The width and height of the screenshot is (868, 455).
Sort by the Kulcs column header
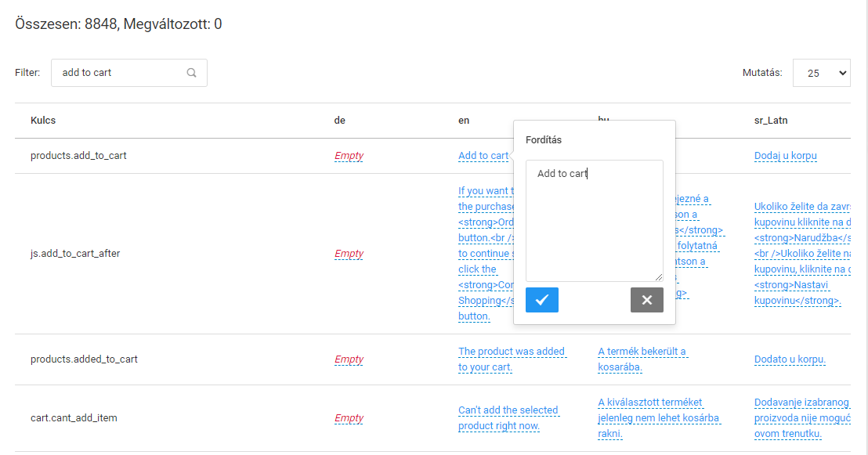pos(43,121)
